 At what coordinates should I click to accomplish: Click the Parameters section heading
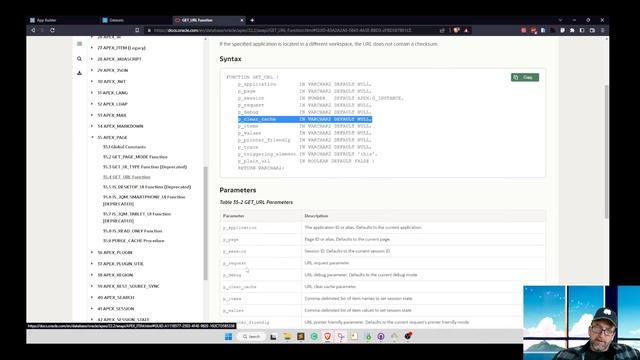[x=238, y=190]
